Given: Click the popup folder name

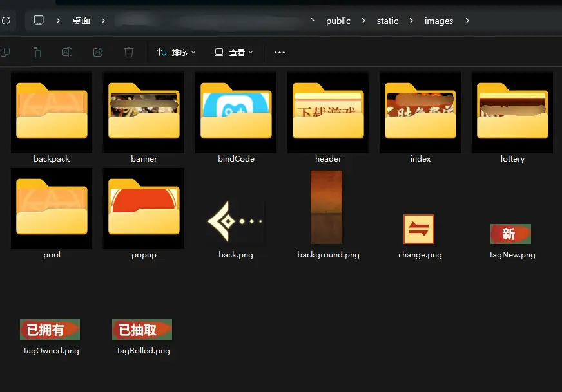Looking at the screenshot, I should 144,255.
